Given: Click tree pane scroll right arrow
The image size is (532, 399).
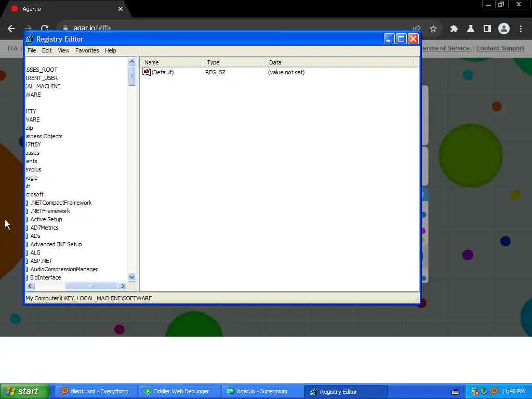Looking at the screenshot, I should click(123, 286).
